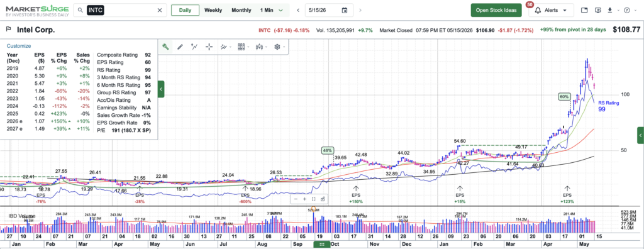The height and width of the screenshot is (249, 644).
Task: Open the Alerts dropdown
Action: click(x=550, y=10)
